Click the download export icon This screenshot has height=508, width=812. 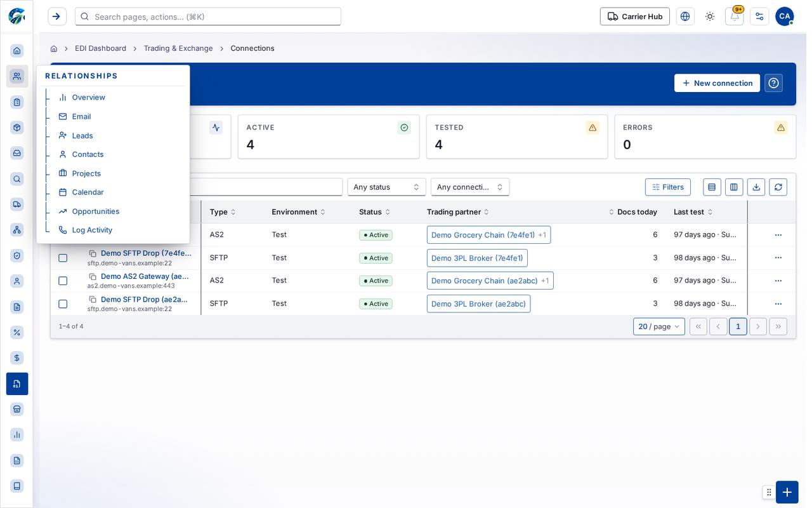point(756,187)
